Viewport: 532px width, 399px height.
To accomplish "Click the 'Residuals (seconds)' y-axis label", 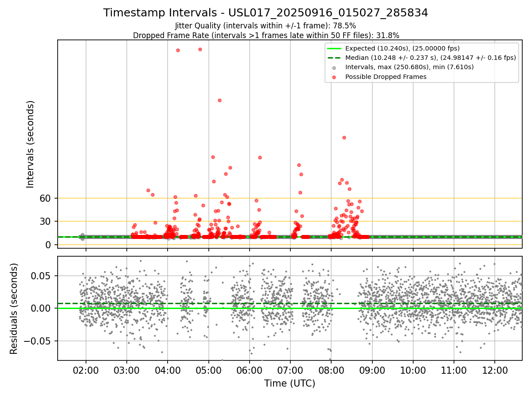I will [14, 309].
